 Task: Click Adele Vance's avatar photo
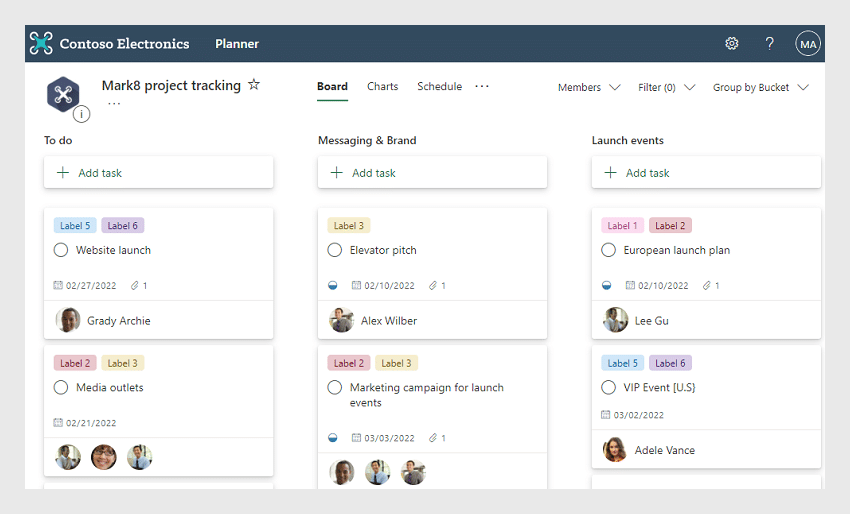click(615, 449)
